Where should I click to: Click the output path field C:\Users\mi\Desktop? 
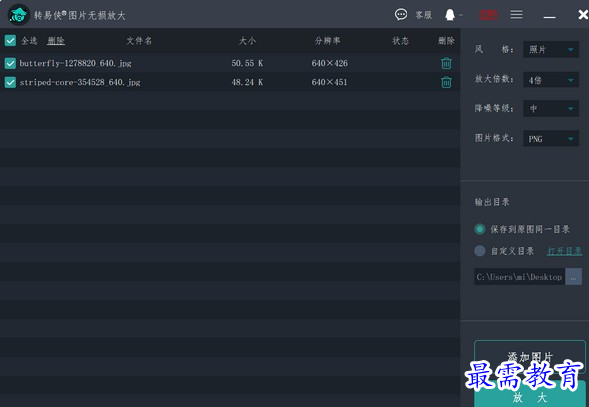tap(519, 277)
